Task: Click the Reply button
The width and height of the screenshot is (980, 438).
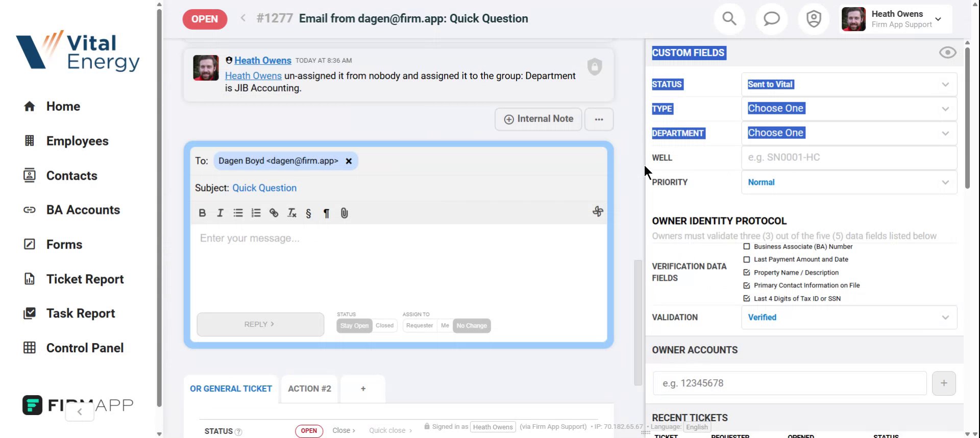Action: coord(260,325)
